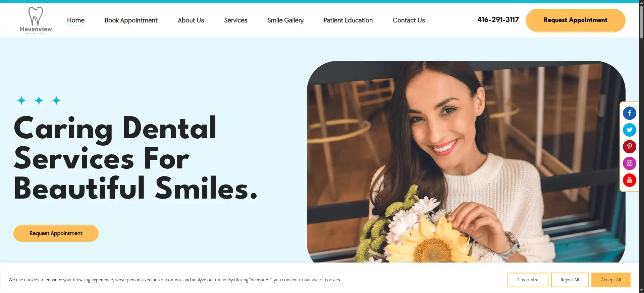Click Customize in the cookie banner

point(528,280)
